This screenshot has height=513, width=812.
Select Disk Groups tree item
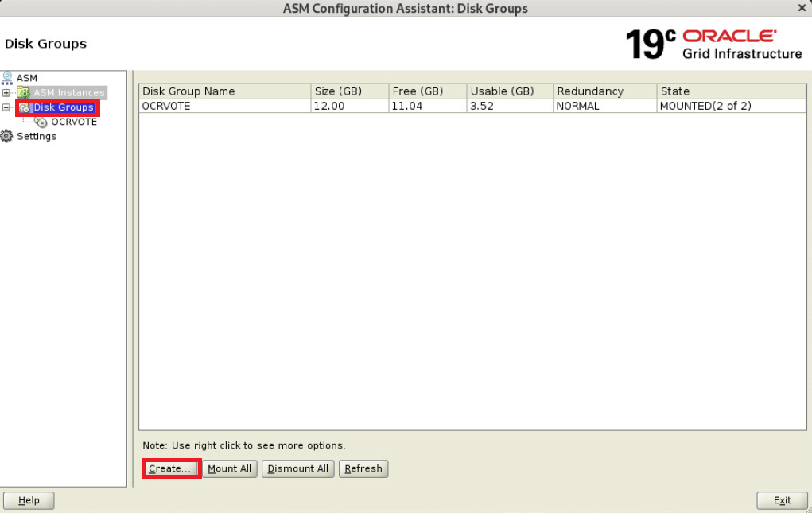click(64, 107)
